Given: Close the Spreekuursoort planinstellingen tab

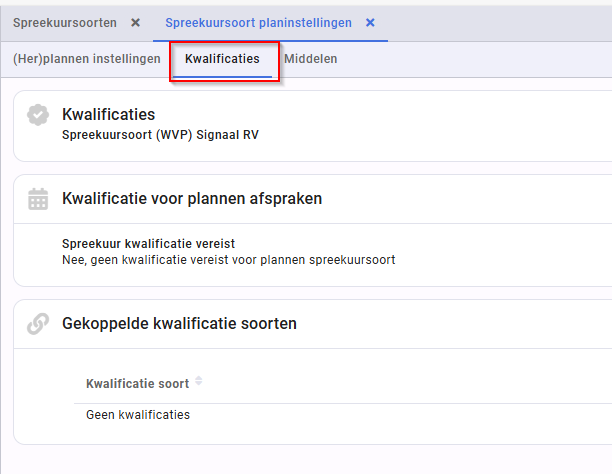Looking at the screenshot, I should pyautogui.click(x=370, y=23).
